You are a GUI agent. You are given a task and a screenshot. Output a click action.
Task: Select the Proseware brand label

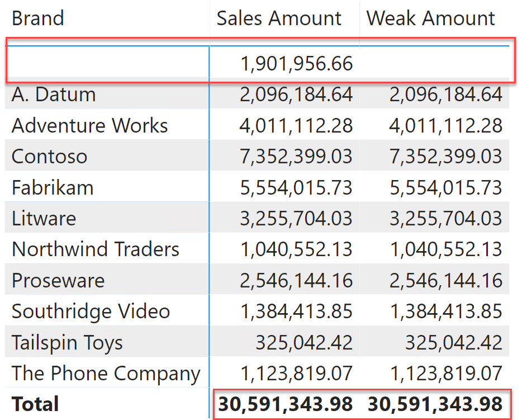(58, 280)
